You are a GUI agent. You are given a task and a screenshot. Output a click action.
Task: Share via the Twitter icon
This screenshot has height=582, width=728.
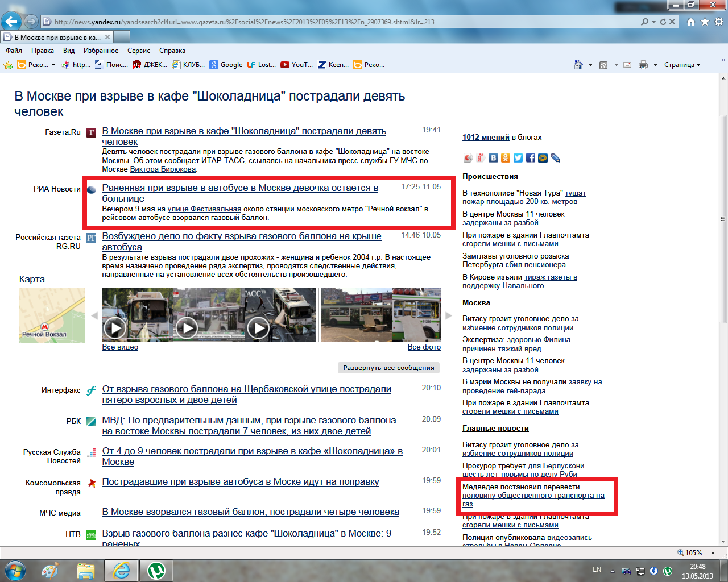coord(518,158)
